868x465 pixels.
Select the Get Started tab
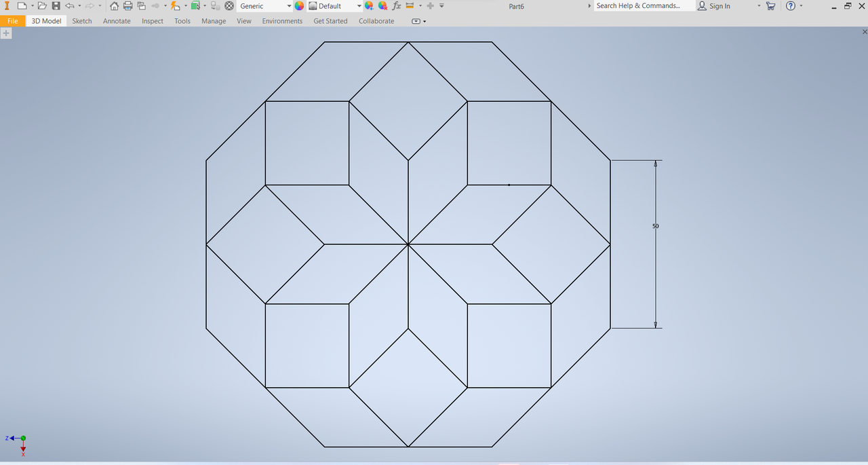coord(330,21)
